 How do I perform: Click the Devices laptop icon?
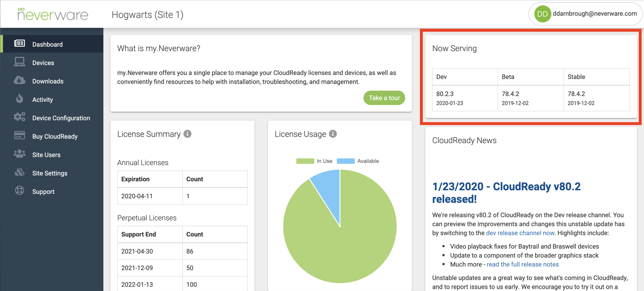point(20,62)
